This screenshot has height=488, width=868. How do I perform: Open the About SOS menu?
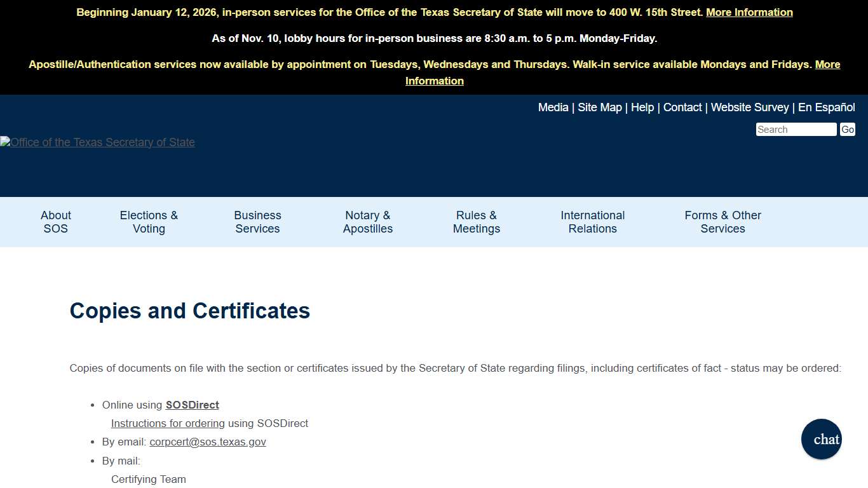(55, 222)
